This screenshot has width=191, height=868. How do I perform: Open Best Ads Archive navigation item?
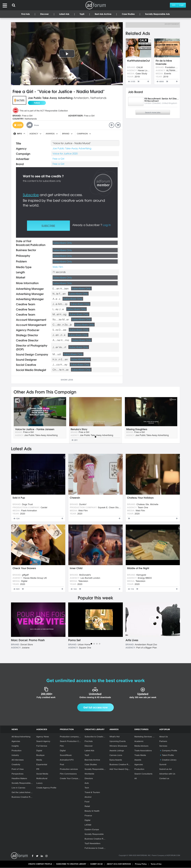[103, 14]
